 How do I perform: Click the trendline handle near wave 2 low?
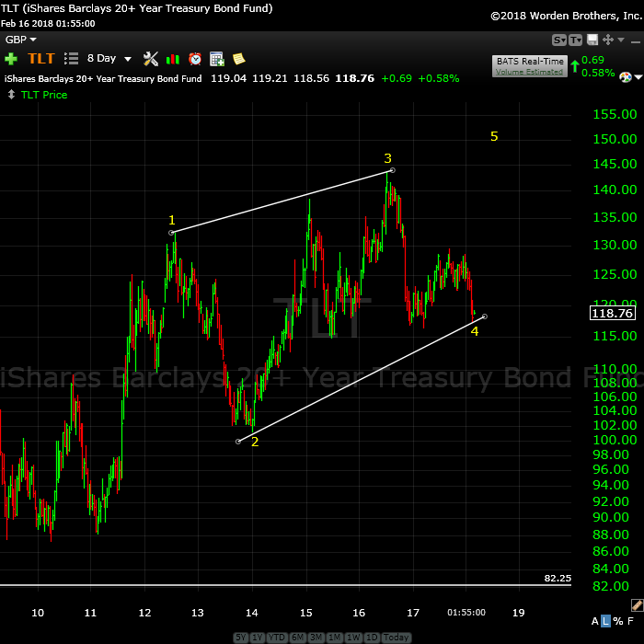coord(237,442)
